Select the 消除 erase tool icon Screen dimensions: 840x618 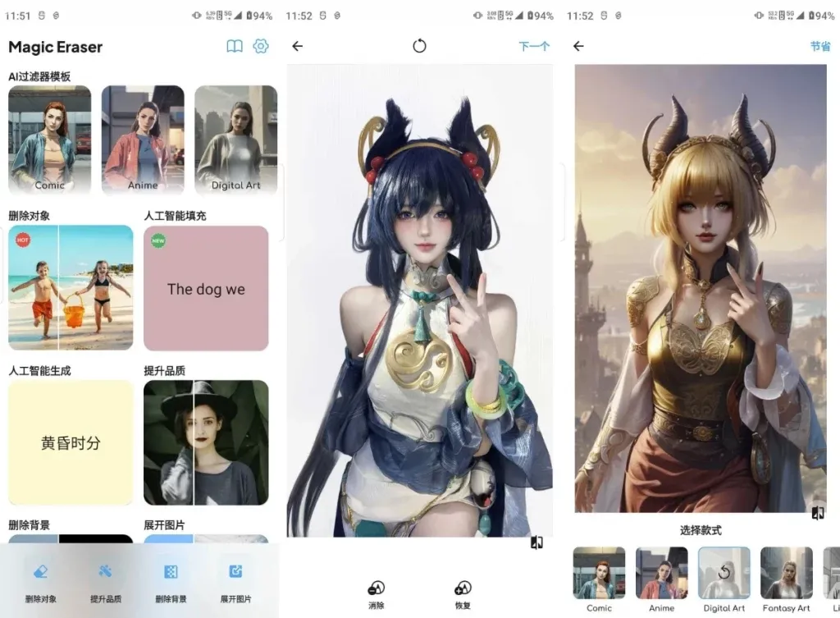point(376,588)
